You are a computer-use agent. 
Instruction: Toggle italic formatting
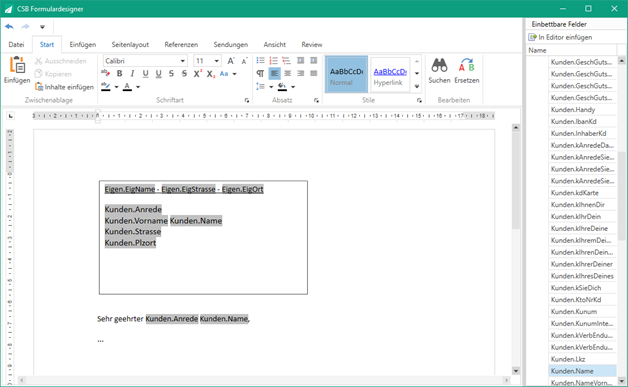tap(132, 73)
